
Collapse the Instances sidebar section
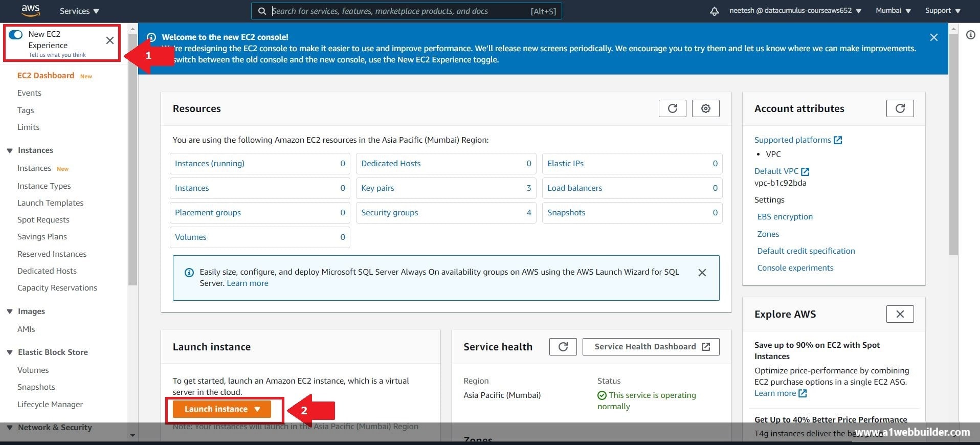[10, 150]
